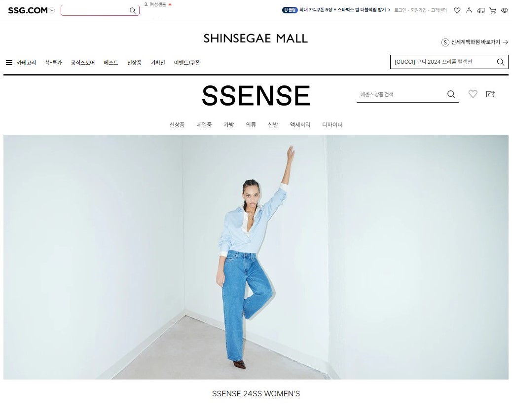Click the 에센스 상품 검색 input field
This screenshot has width=512, height=420.
click(402, 94)
